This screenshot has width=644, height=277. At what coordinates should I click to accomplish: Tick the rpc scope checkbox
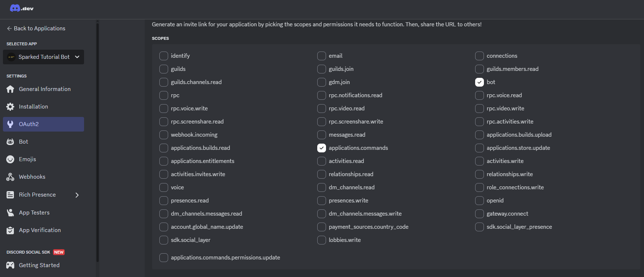tap(164, 95)
